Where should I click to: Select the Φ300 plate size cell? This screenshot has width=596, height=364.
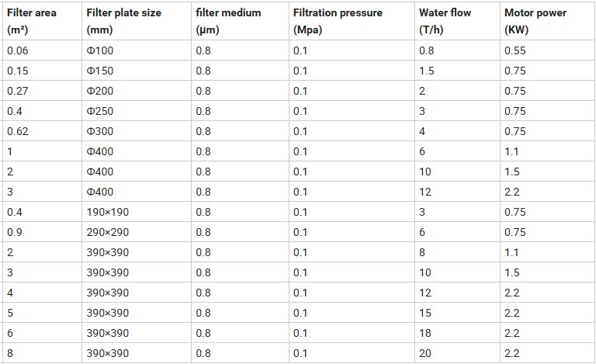click(x=100, y=131)
